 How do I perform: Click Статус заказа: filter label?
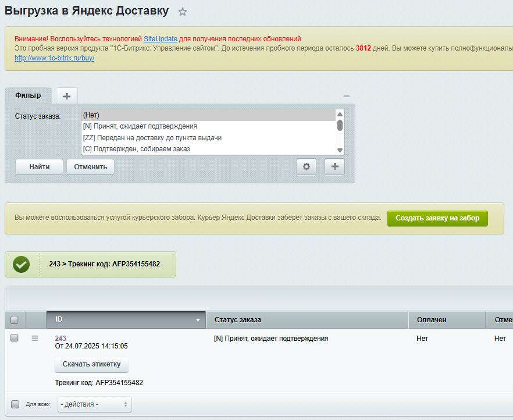38,116
